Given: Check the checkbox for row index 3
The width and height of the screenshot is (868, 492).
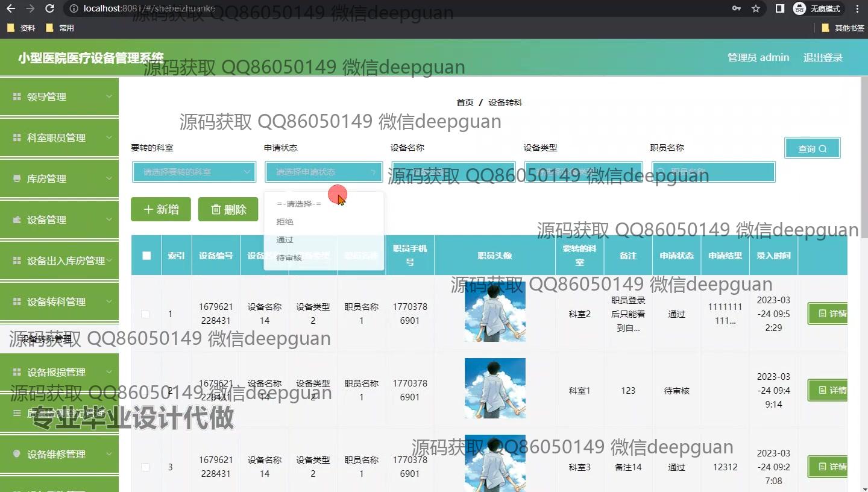Looking at the screenshot, I should click(x=145, y=467).
